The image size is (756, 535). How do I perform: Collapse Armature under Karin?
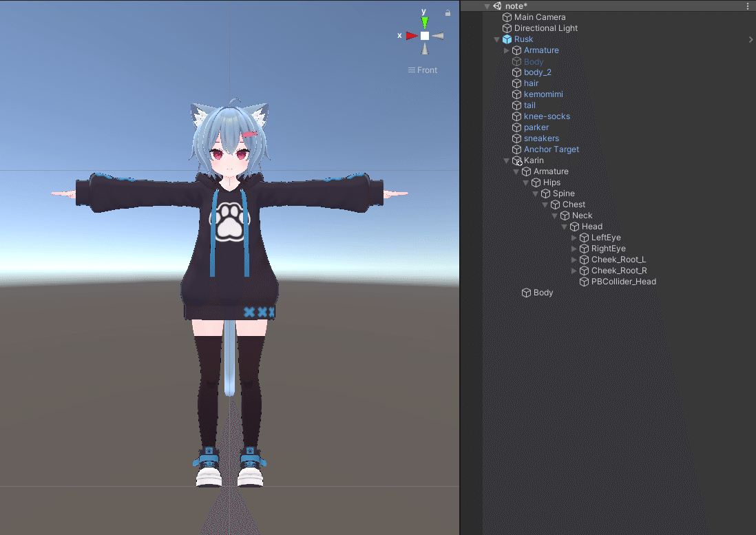tap(516, 171)
